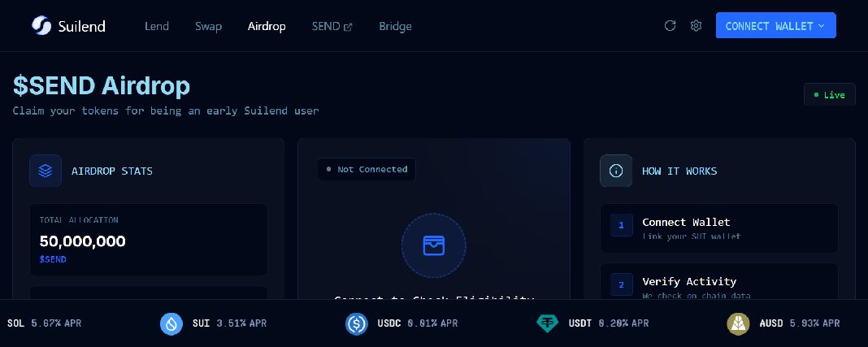Viewport: 868px width, 347px height.
Task: Click the wallet icon in dashed circle
Action: (433, 245)
